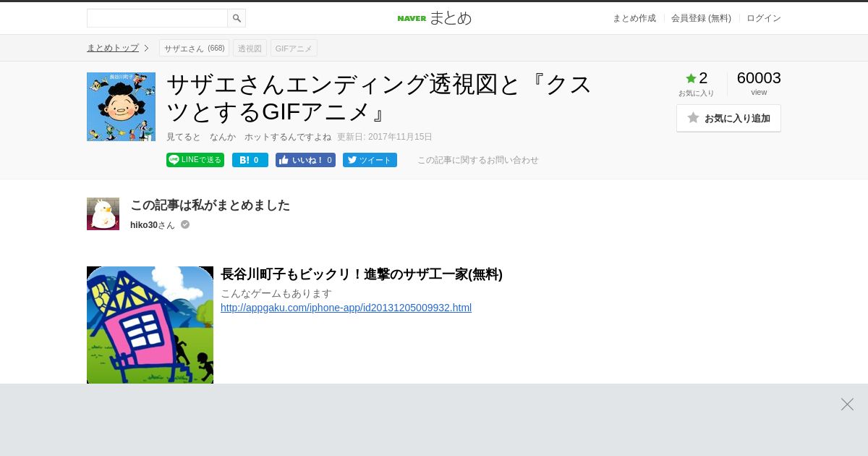Open the hiko30さん profile link
Viewport: 868px width, 456px height.
pyautogui.click(x=153, y=225)
